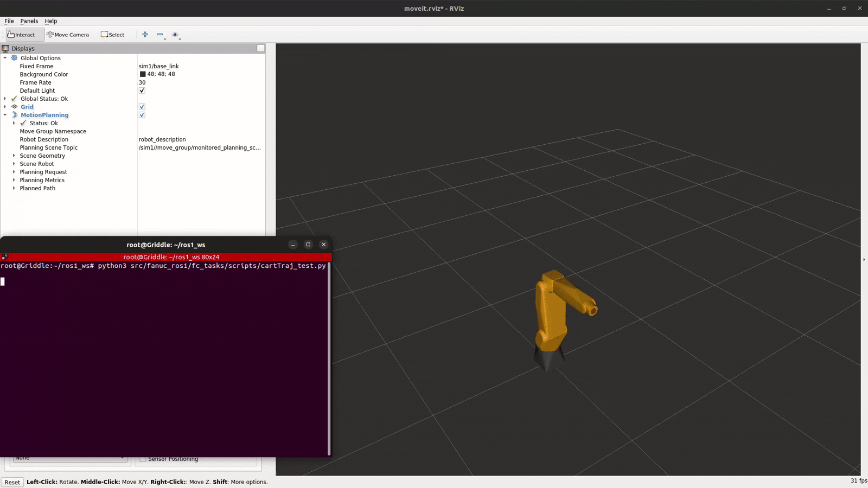Open the File menu
The height and width of the screenshot is (488, 868).
click(x=9, y=21)
